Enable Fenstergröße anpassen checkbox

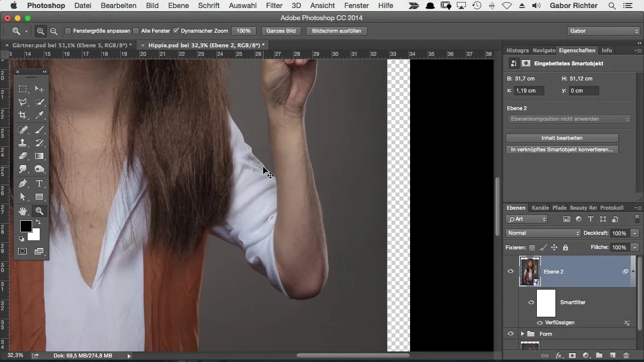(68, 31)
